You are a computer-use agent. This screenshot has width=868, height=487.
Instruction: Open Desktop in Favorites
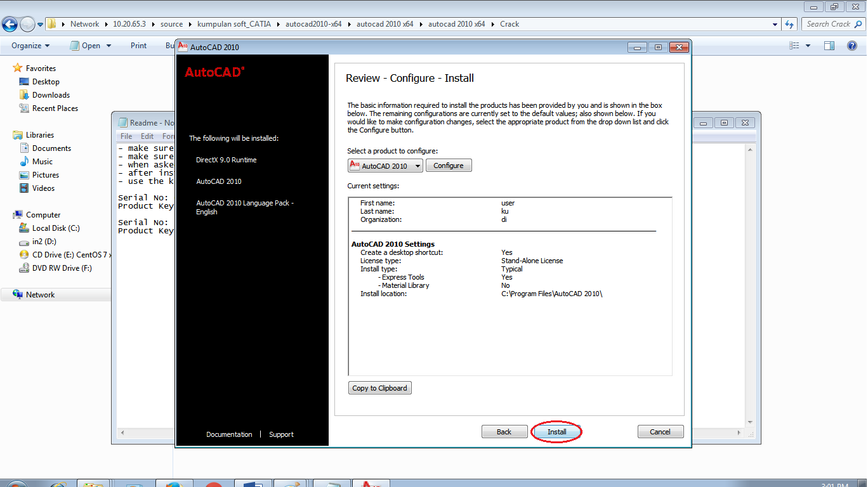coord(46,82)
